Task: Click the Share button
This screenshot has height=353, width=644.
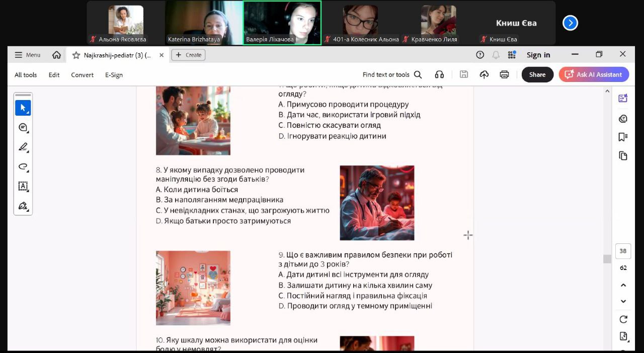Action: (x=537, y=74)
